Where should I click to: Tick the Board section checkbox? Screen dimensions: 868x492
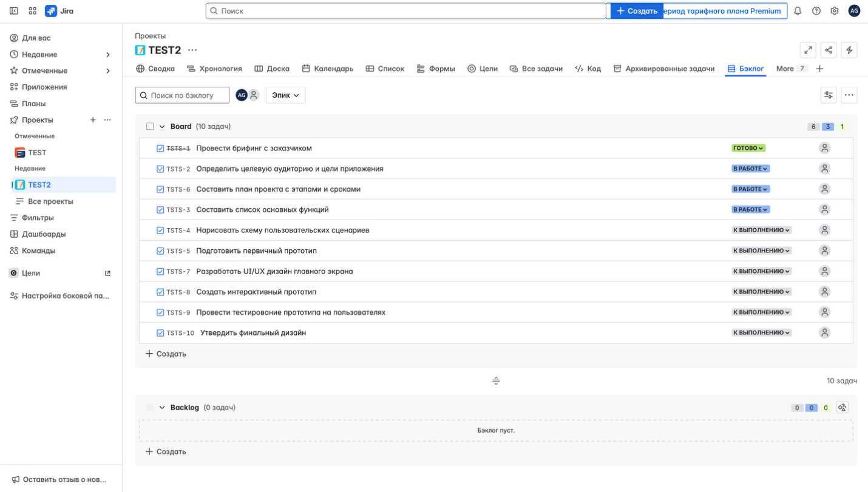coord(150,127)
